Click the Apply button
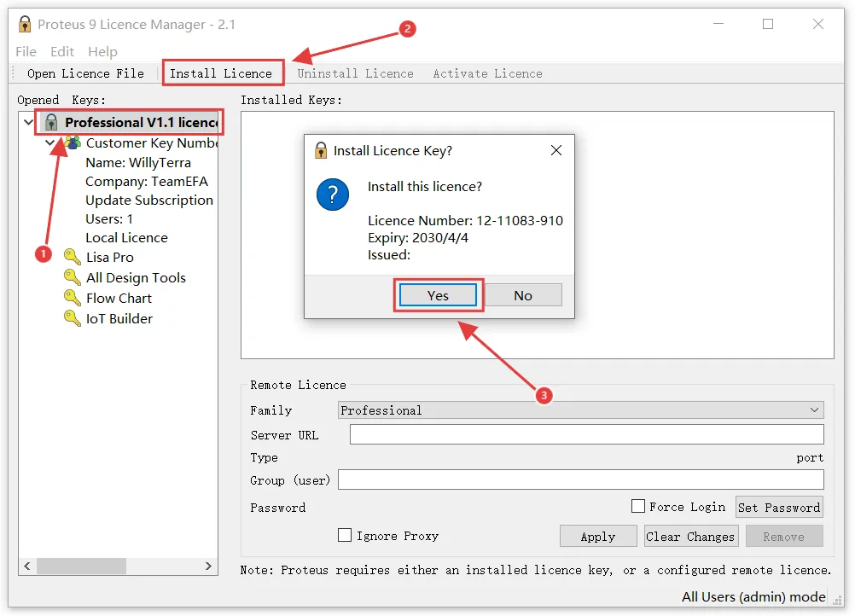This screenshot has height=616, width=855. (598, 537)
